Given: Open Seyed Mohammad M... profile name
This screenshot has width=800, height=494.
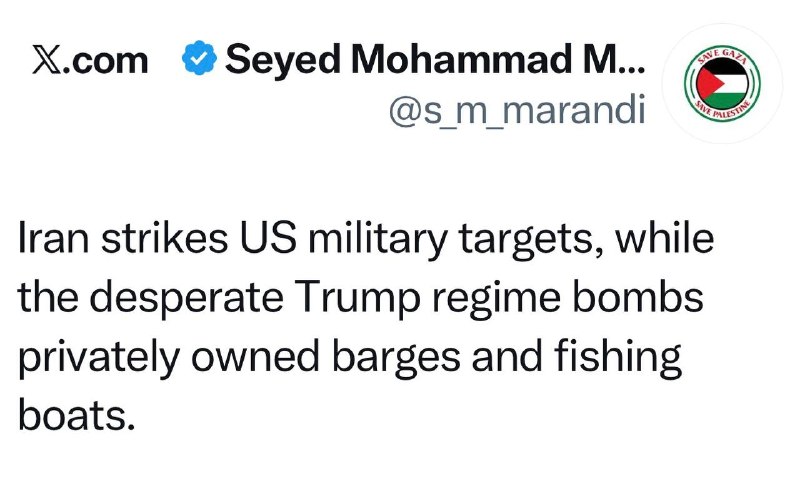Looking at the screenshot, I should (435, 59).
